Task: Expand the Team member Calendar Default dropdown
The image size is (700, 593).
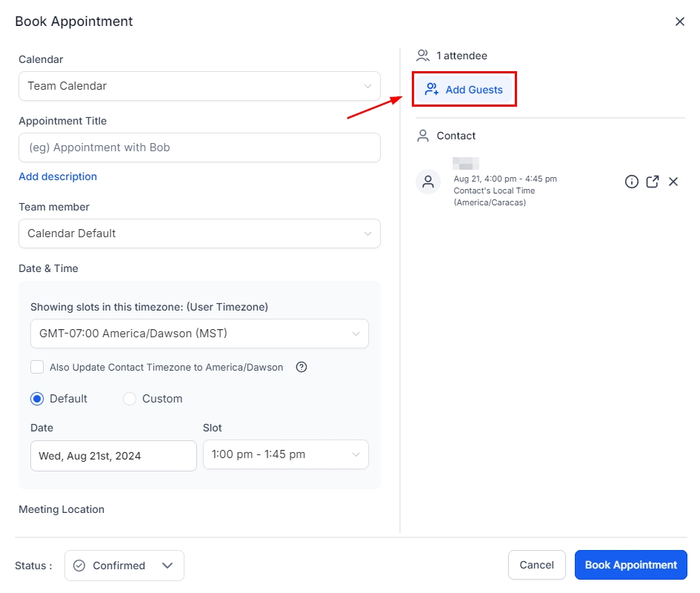Action: (199, 233)
